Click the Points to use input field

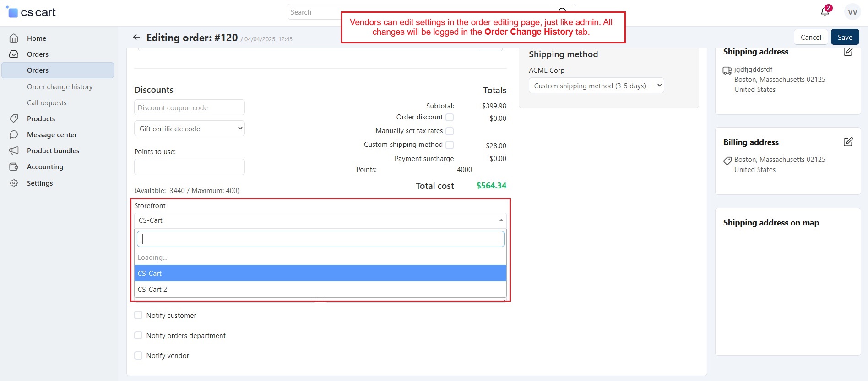pyautogui.click(x=189, y=167)
